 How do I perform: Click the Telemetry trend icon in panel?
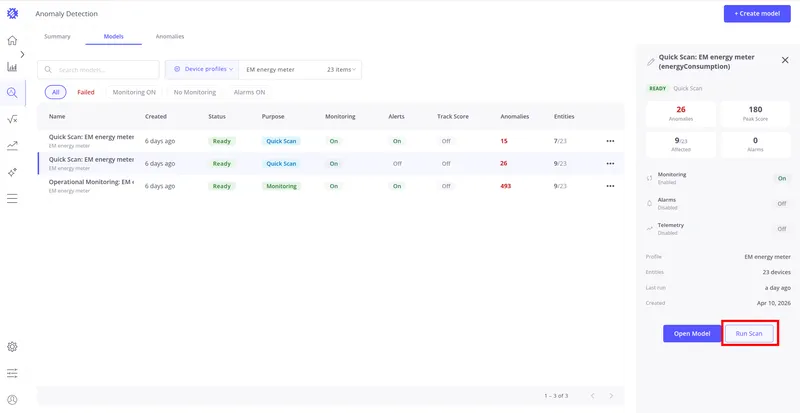649,229
